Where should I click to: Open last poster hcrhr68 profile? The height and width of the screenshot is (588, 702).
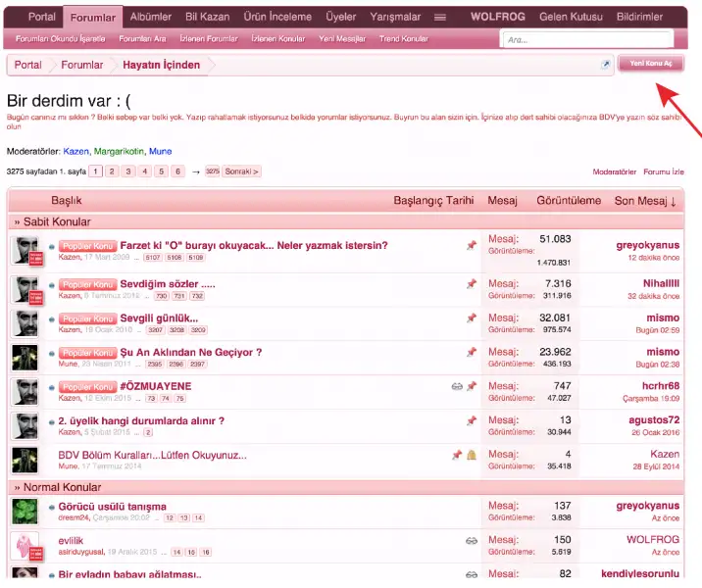pos(661,386)
